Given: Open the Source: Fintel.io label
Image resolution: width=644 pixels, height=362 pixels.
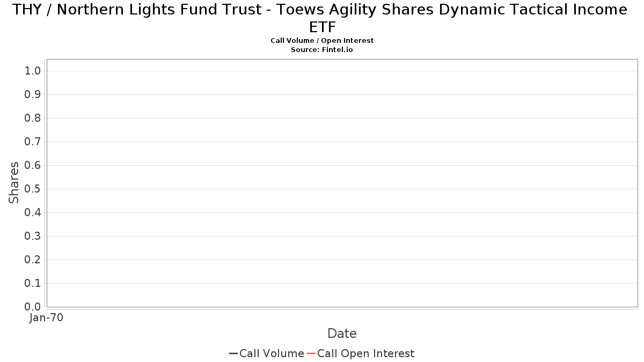Looking at the screenshot, I should click(322, 50).
